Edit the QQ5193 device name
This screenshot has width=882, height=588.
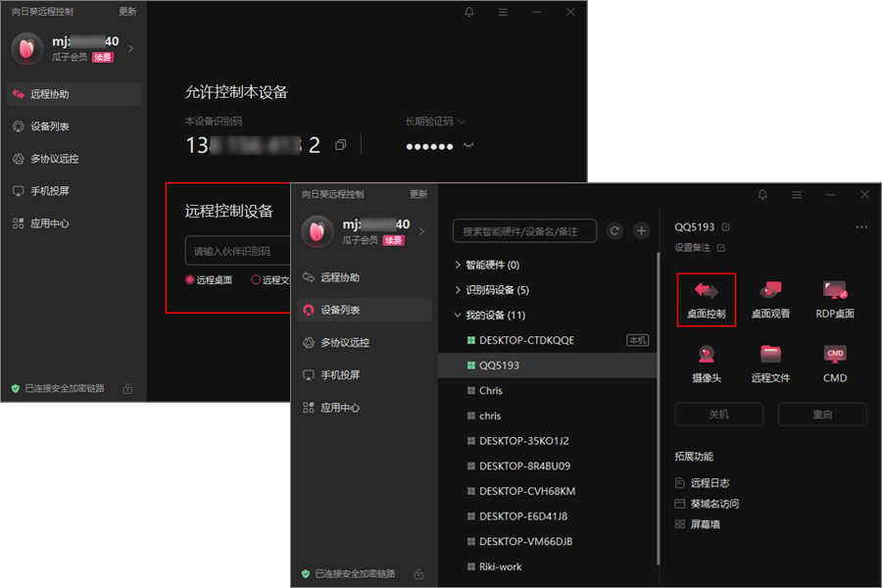(x=725, y=227)
